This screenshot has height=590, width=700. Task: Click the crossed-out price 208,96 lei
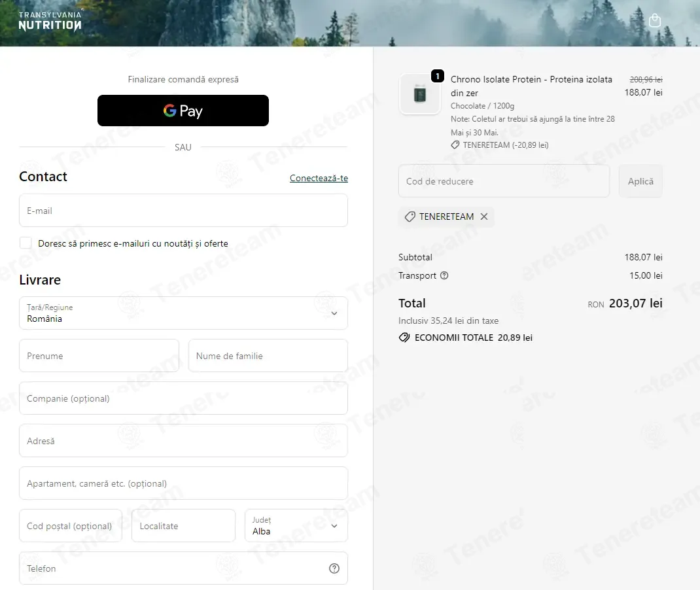click(646, 79)
